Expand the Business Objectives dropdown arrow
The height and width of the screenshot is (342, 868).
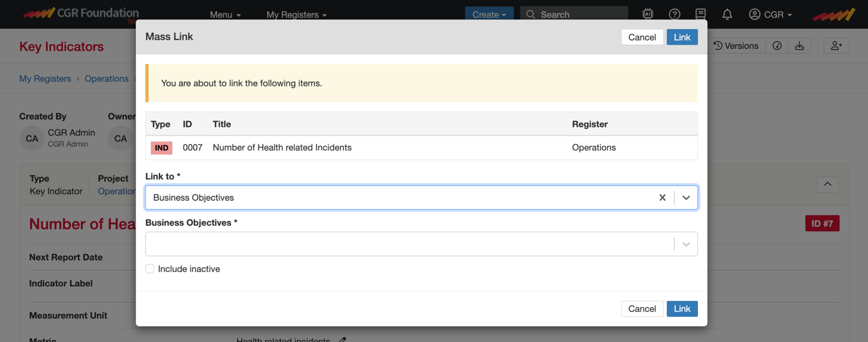[686, 244]
